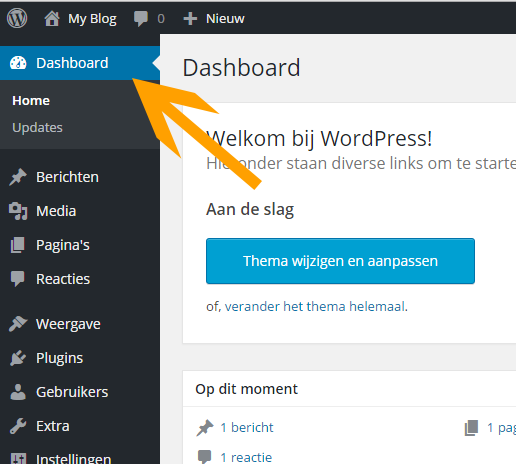Open Media in the sidebar
This screenshot has height=464, width=516.
[x=56, y=211]
